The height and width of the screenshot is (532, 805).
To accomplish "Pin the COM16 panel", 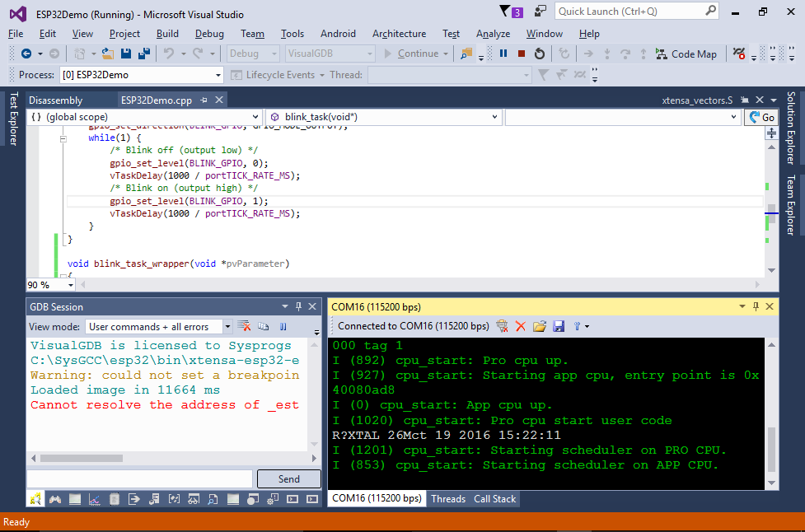I will pyautogui.click(x=756, y=306).
